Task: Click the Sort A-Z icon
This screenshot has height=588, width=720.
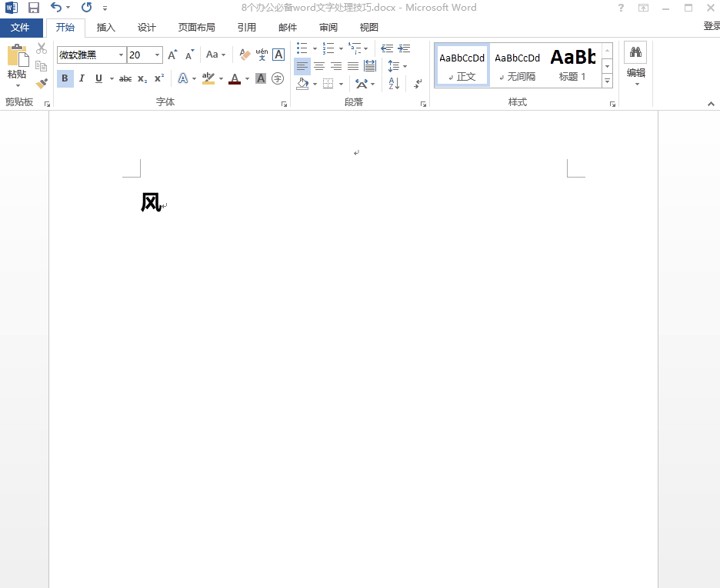Action: [393, 84]
